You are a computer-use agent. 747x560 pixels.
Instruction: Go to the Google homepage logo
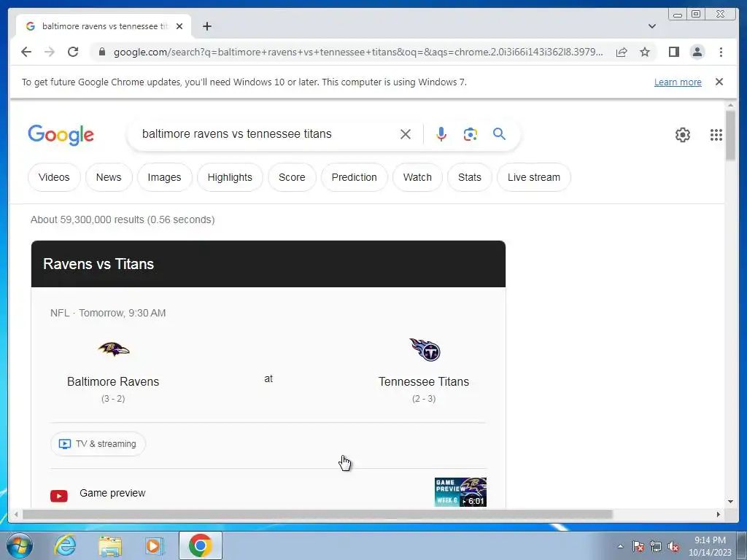[61, 135]
